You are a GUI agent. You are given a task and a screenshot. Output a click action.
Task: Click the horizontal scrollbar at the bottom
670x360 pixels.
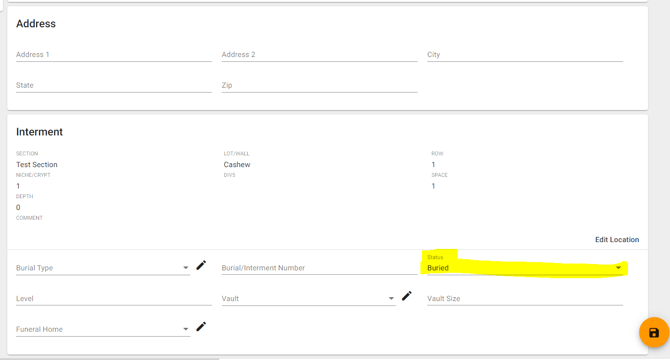click(110, 359)
